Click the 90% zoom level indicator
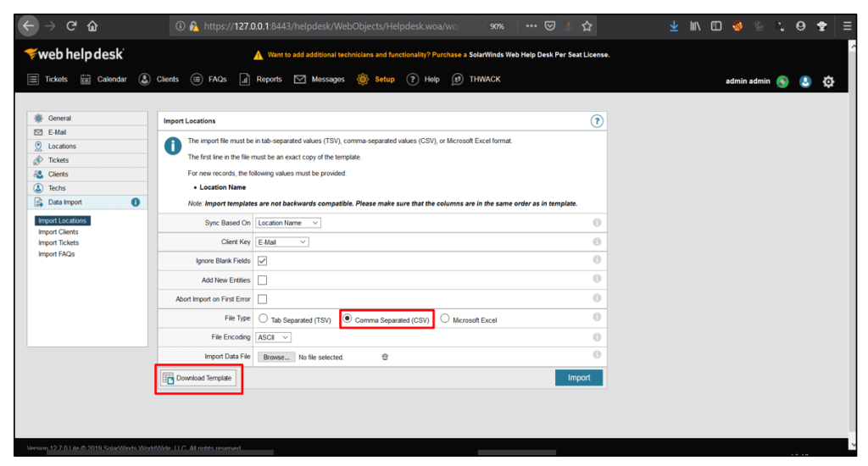 click(497, 26)
